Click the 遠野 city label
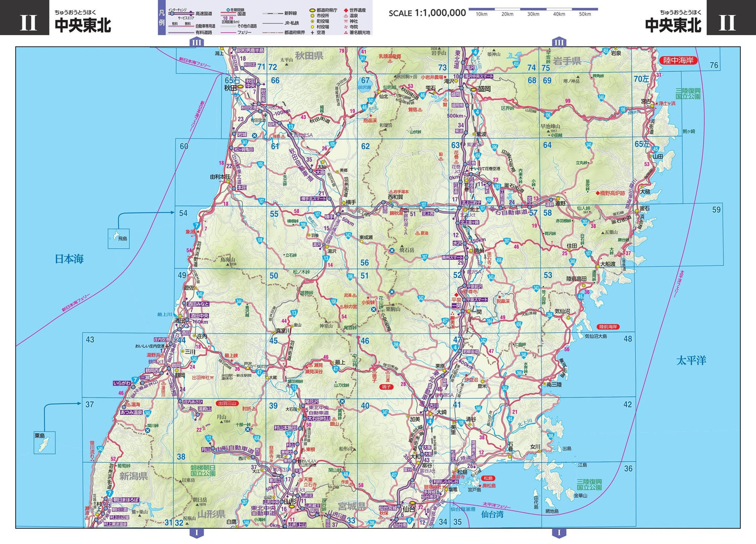The width and height of the screenshot is (756, 544). point(561,203)
